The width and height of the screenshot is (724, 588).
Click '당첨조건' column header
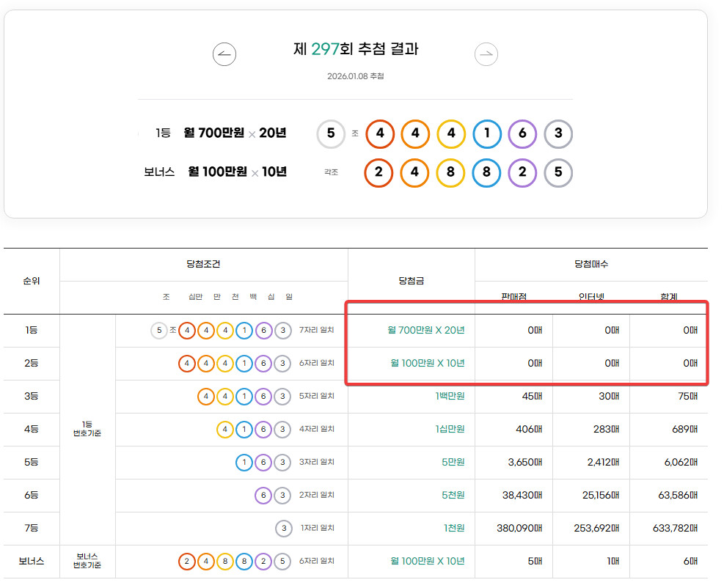tap(203, 264)
